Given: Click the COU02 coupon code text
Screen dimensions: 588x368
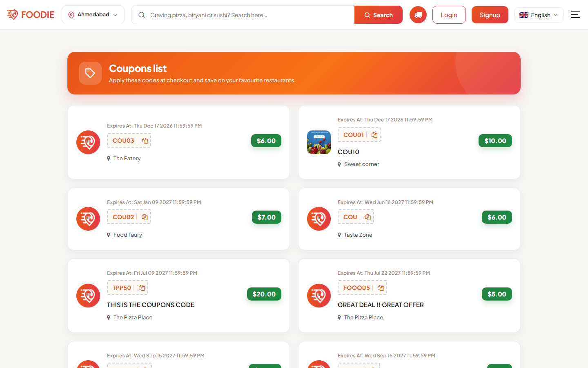Looking at the screenshot, I should click(x=123, y=217).
